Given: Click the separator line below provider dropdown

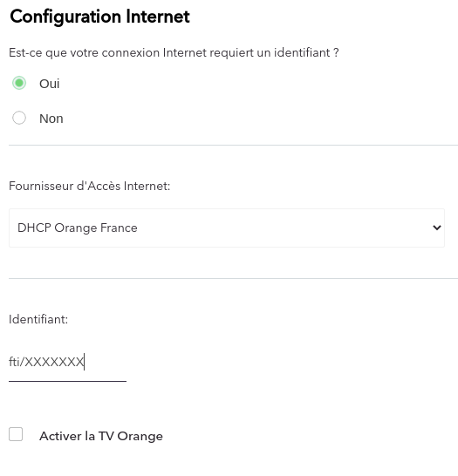Looking at the screenshot, I should click(x=233, y=278).
